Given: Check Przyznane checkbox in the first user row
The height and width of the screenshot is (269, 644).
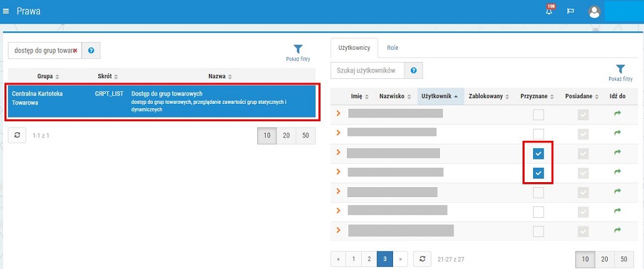Looking at the screenshot, I should click(539, 115).
